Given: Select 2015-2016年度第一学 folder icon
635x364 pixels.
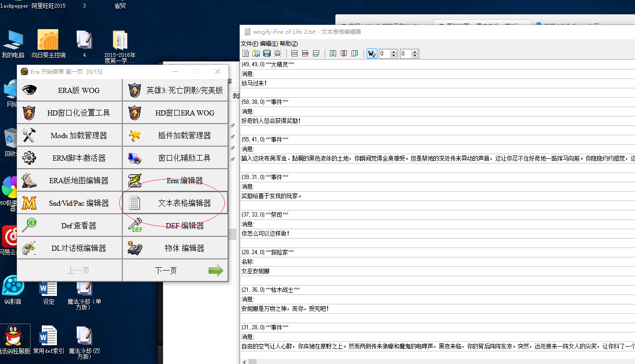Looking at the screenshot, I should click(120, 47).
